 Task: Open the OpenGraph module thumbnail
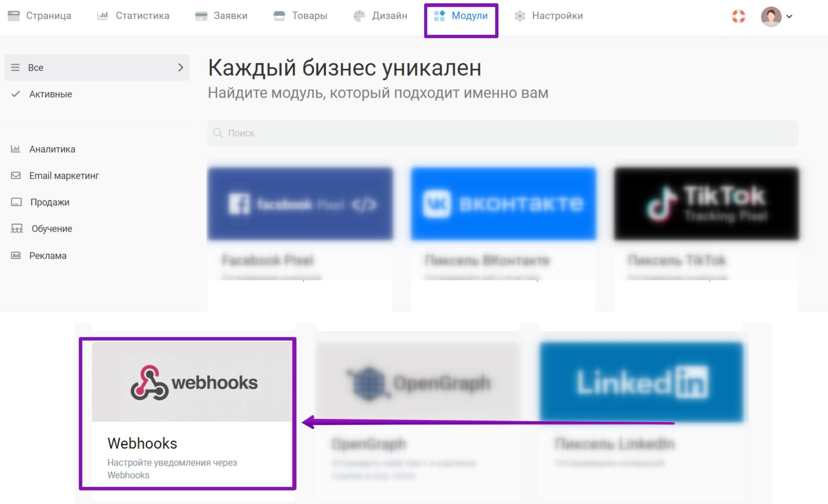(x=418, y=382)
